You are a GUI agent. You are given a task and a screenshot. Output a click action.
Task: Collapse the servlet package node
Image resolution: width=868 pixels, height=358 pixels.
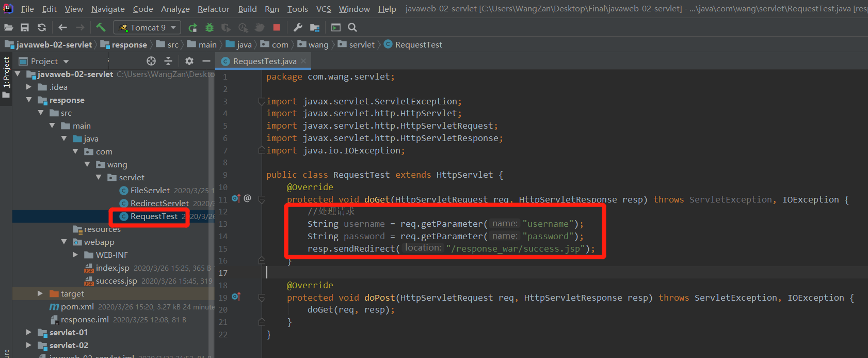point(99,177)
